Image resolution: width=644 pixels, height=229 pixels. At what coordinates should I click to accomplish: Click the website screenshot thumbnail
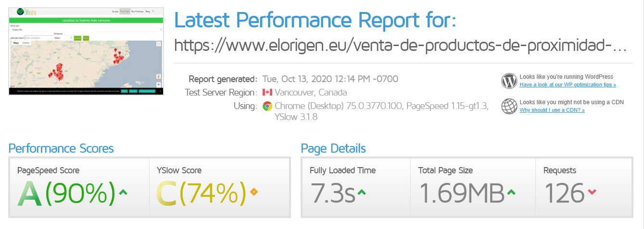pyautogui.click(x=86, y=51)
